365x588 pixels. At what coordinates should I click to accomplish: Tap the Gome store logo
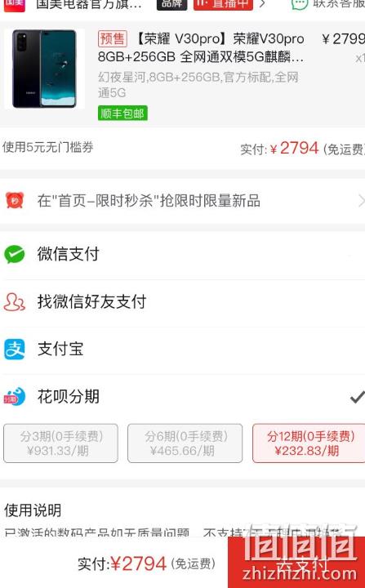point(14,5)
